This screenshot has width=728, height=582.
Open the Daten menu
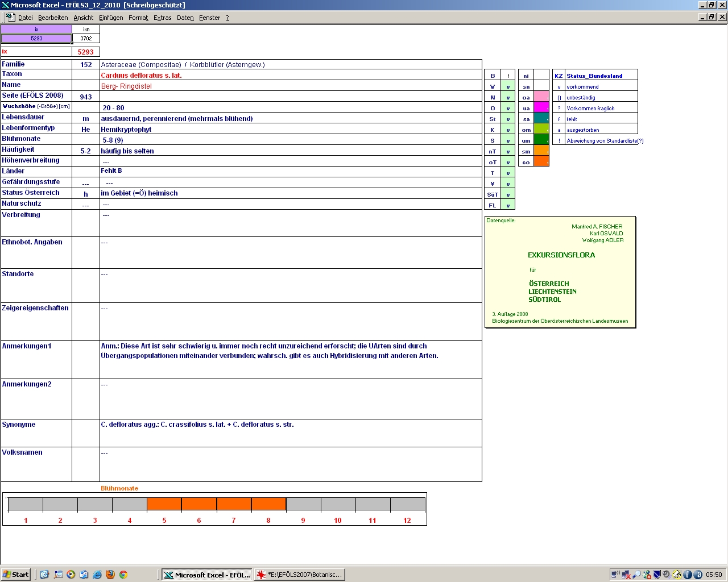pos(185,18)
